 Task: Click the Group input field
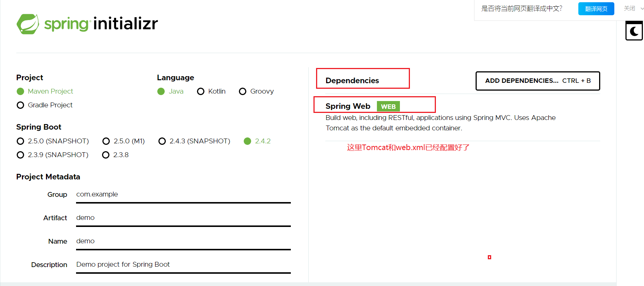click(x=183, y=195)
